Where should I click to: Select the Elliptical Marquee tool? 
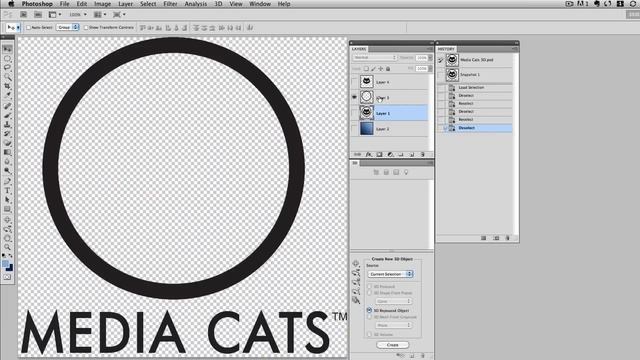[x=7, y=58]
